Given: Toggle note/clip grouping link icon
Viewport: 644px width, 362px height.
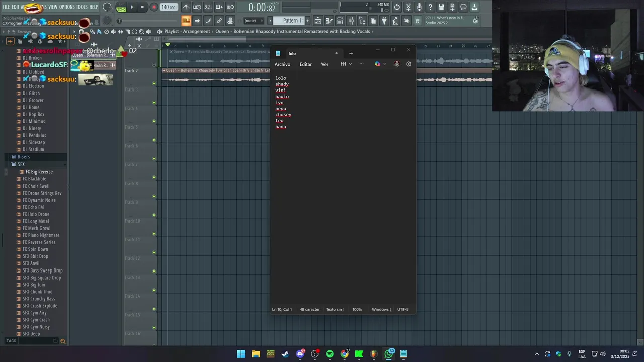Looking at the screenshot, I should point(219,21).
